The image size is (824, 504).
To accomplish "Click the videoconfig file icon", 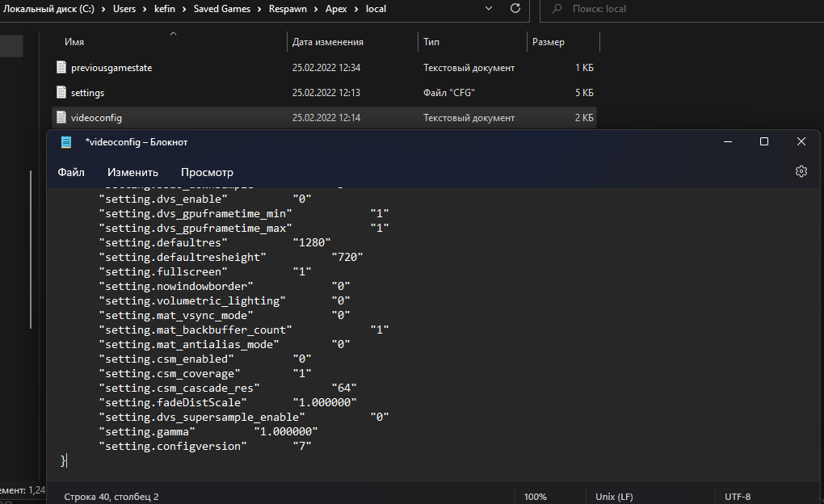I will coord(61,118).
